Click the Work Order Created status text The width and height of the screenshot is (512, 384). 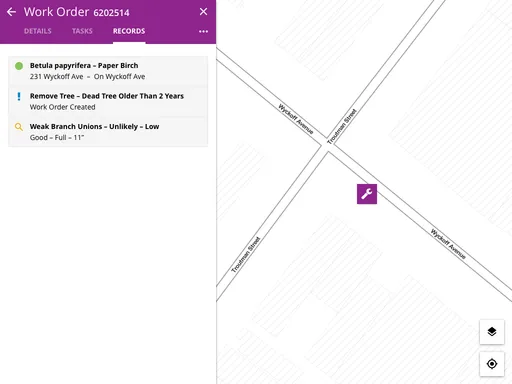(63, 107)
